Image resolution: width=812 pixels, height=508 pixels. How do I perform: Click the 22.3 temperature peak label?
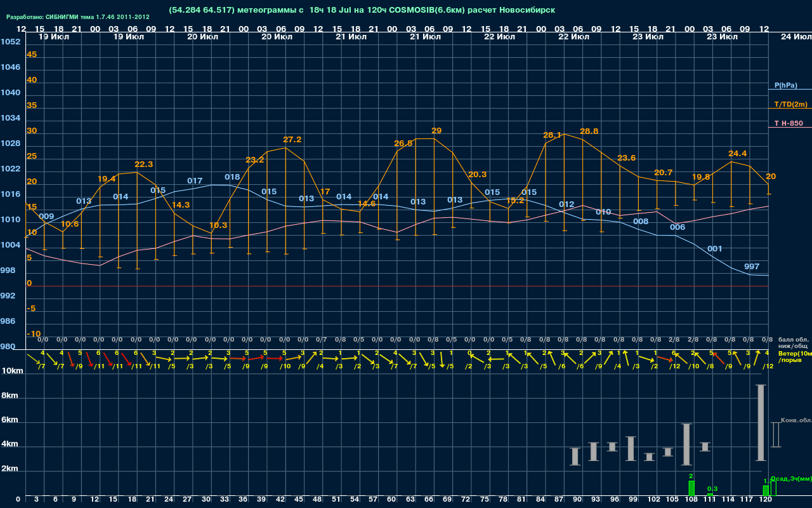(144, 164)
